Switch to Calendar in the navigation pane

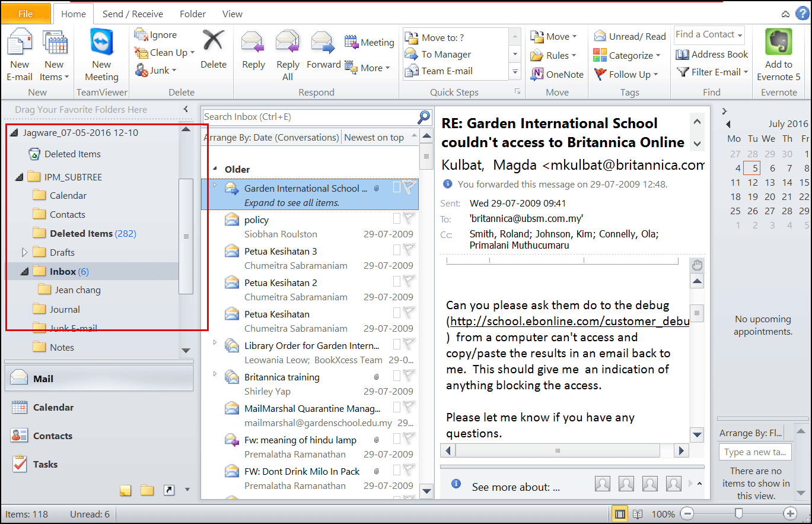pyautogui.click(x=98, y=407)
